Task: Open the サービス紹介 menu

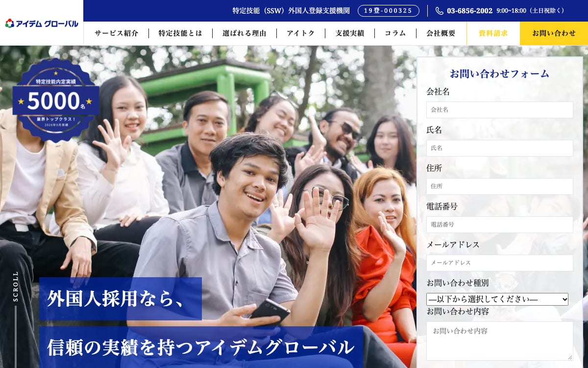Action: coord(116,33)
